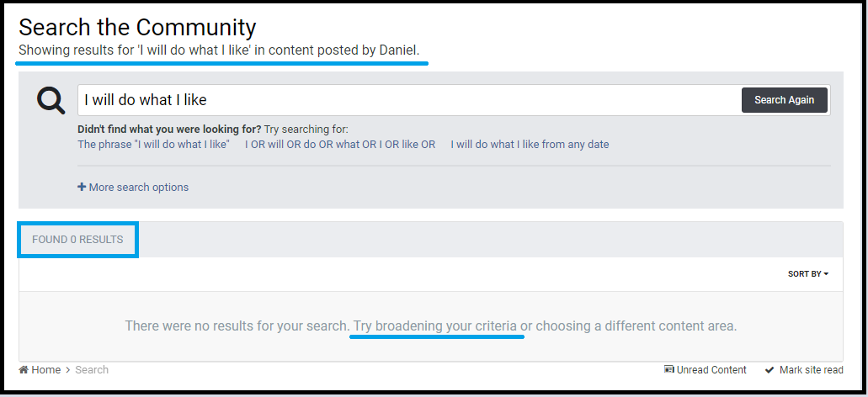Click the no results message text
The height and width of the screenshot is (397, 868).
[431, 326]
